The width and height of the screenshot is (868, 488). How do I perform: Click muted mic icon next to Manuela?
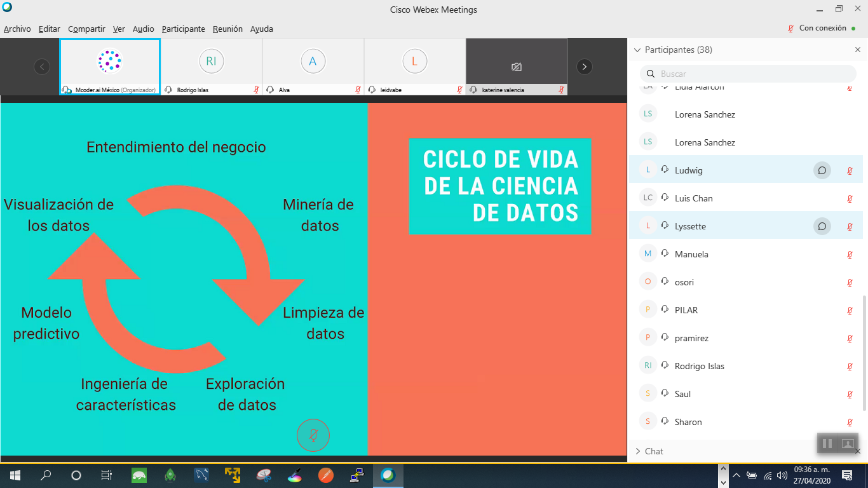[850, 255]
